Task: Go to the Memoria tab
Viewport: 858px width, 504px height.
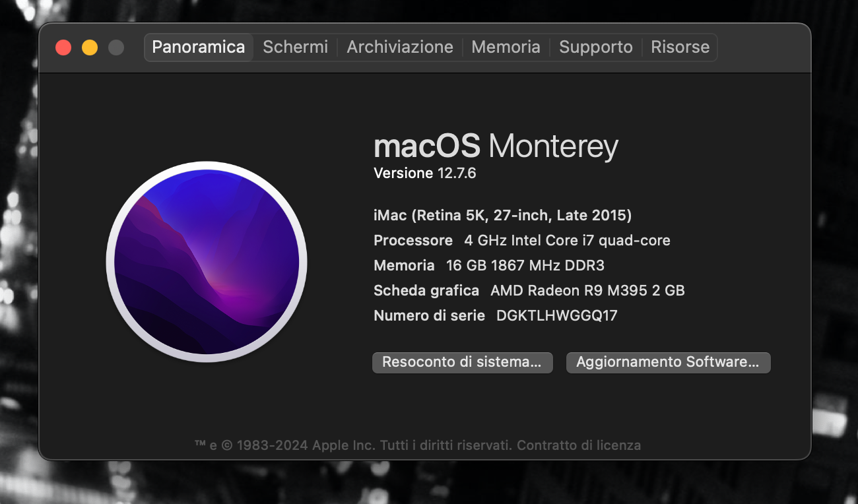Action: 506,47
